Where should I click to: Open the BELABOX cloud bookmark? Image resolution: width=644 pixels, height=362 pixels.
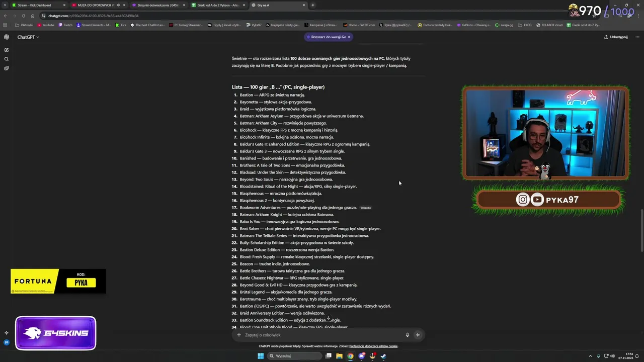point(550,25)
